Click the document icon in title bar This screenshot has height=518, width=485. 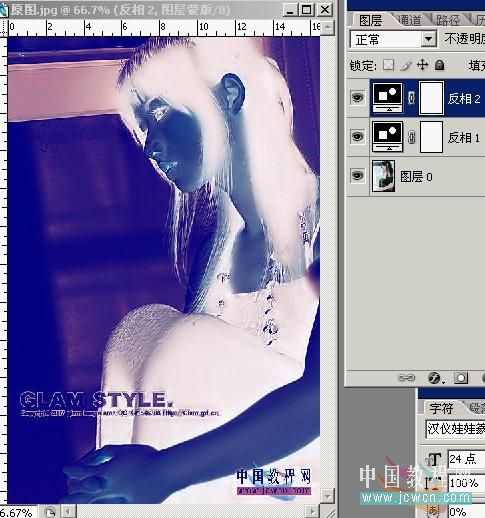click(3, 10)
